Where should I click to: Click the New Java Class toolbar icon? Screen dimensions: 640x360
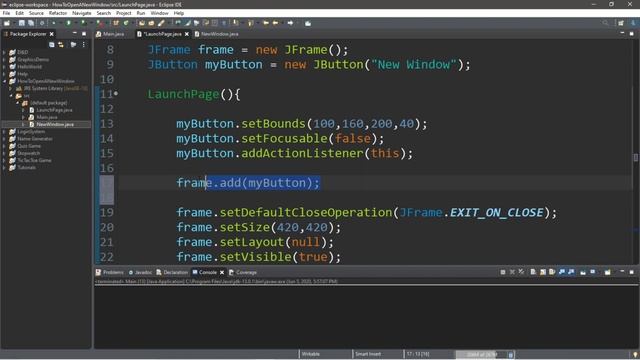[126, 23]
